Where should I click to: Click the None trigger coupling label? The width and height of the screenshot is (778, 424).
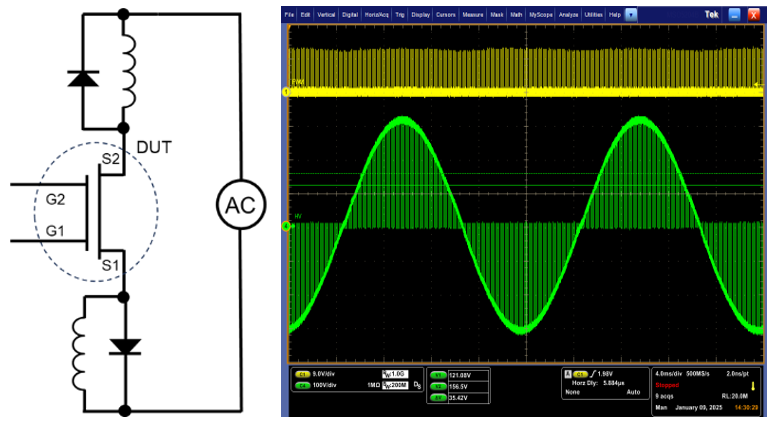coord(572,392)
